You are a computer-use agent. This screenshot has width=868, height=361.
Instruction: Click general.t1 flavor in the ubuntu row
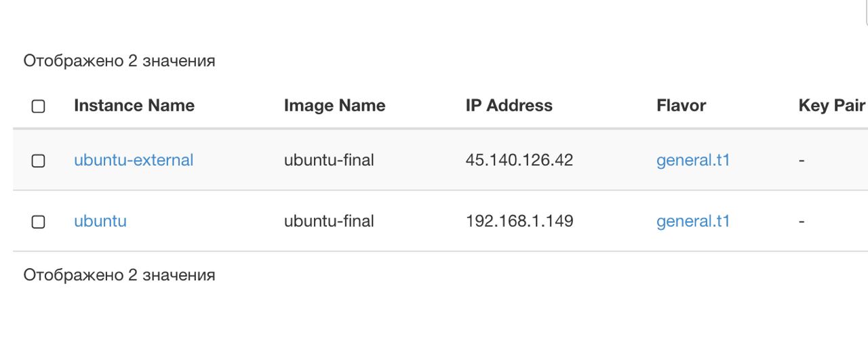(x=693, y=221)
